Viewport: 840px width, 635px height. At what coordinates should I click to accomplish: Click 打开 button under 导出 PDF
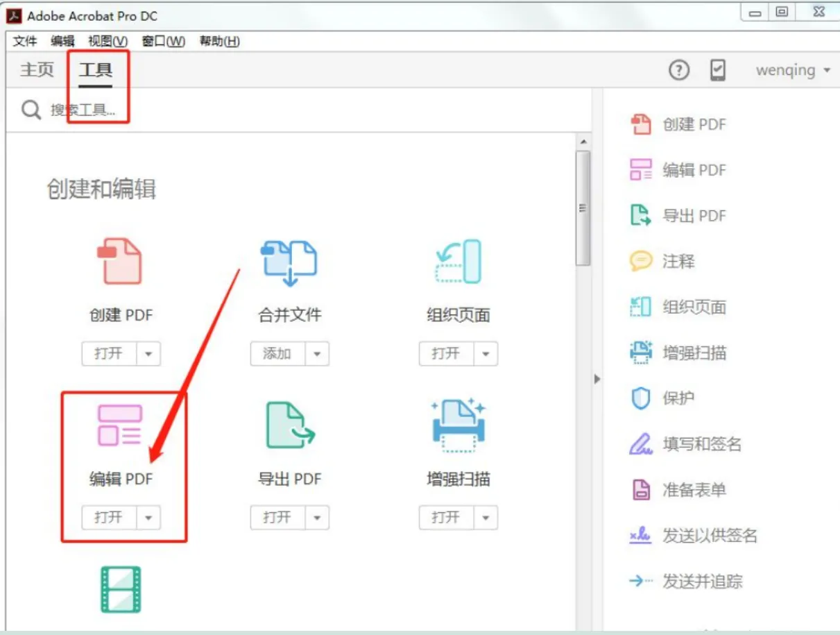click(277, 517)
